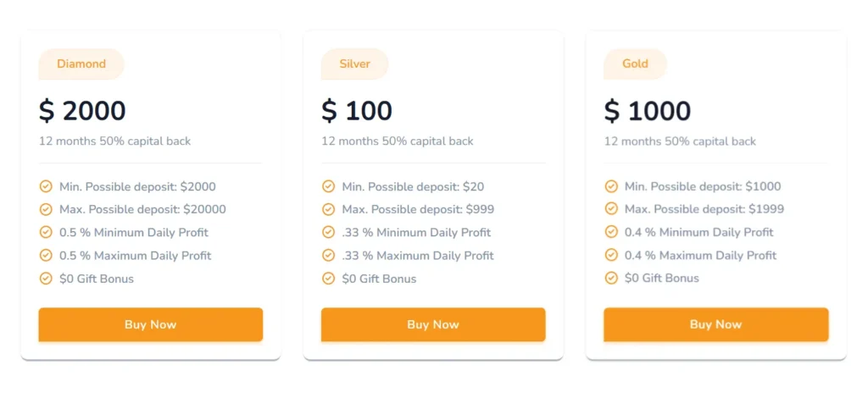Viewport: 868px width, 398px height.
Task: Click checkmark icon by Gold plan $0 Gift Bonus
Action: point(611,278)
